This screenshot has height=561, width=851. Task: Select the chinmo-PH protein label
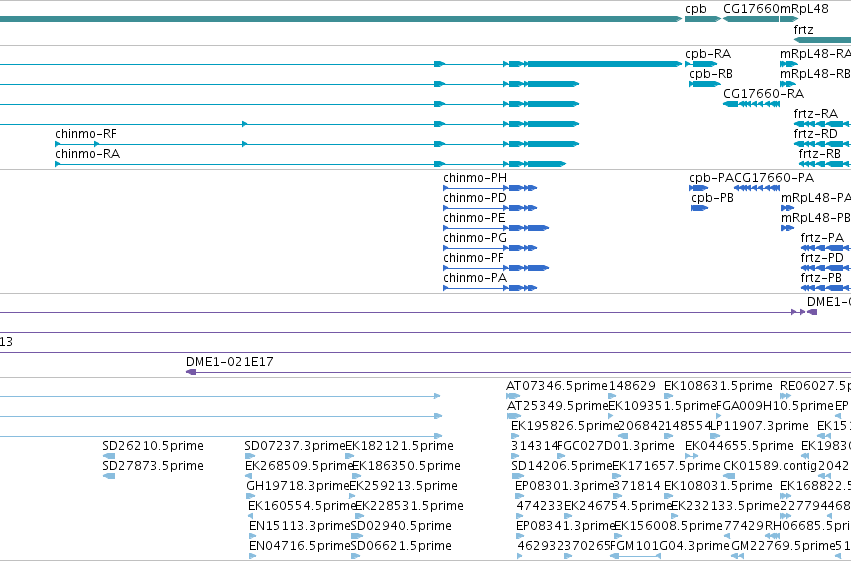click(475, 178)
